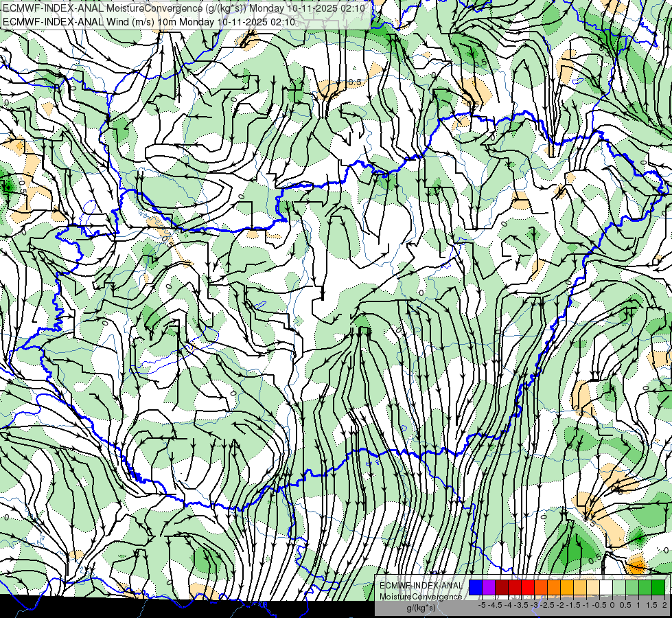This screenshot has height=618, width=672.
Task: Click the 1.5 value on the scale
Action: pos(652,605)
